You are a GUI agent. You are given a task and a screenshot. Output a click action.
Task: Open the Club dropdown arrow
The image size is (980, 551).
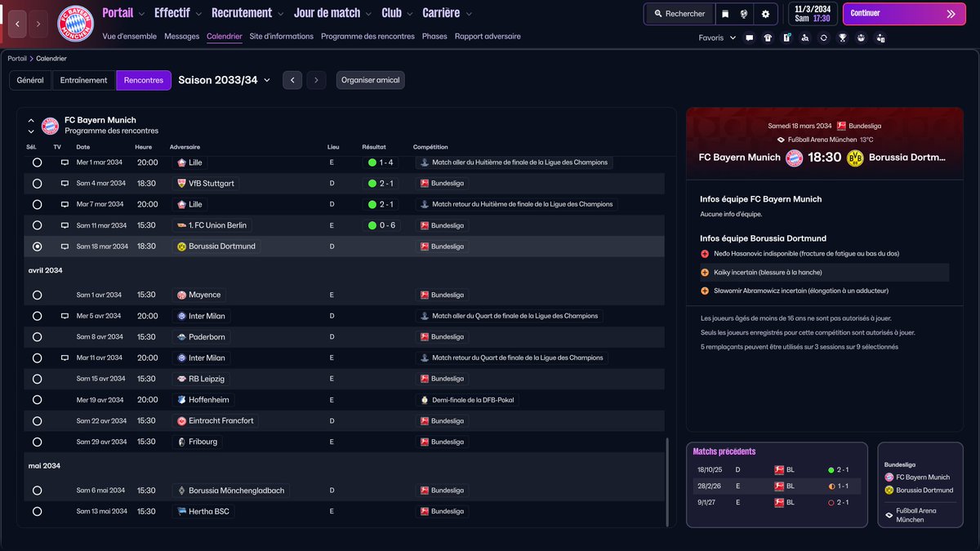410,14
